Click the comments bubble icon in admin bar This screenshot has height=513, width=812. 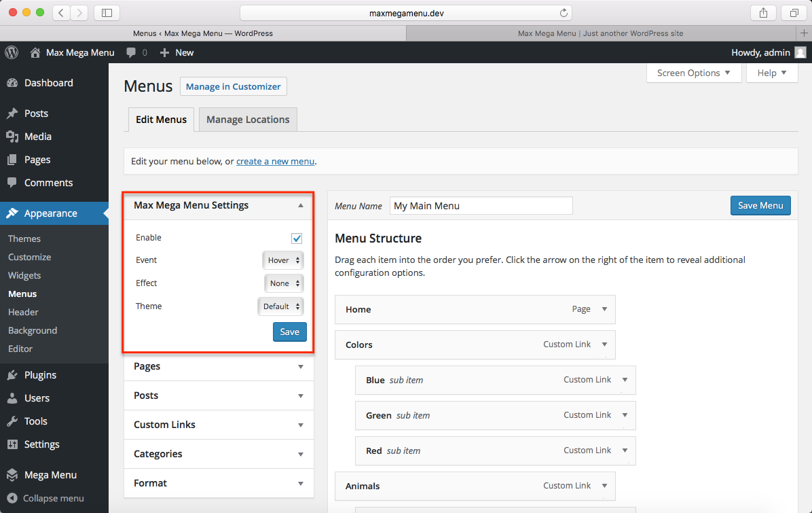click(x=132, y=52)
